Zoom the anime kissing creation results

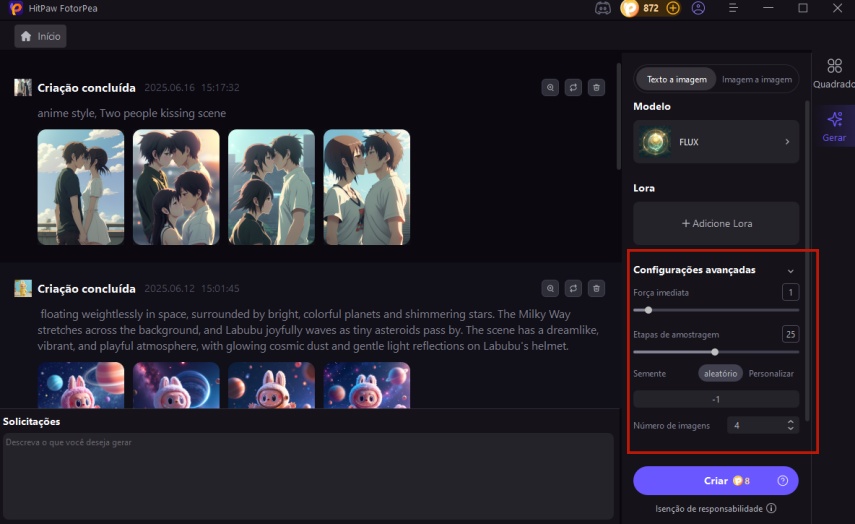pyautogui.click(x=550, y=88)
